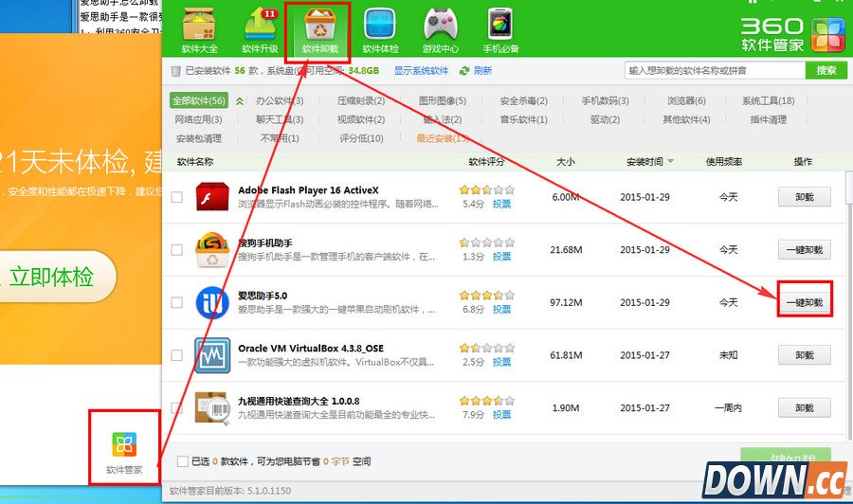This screenshot has height=504, width=853.
Task: Click 软件管家 icon in left window
Action: point(124,444)
